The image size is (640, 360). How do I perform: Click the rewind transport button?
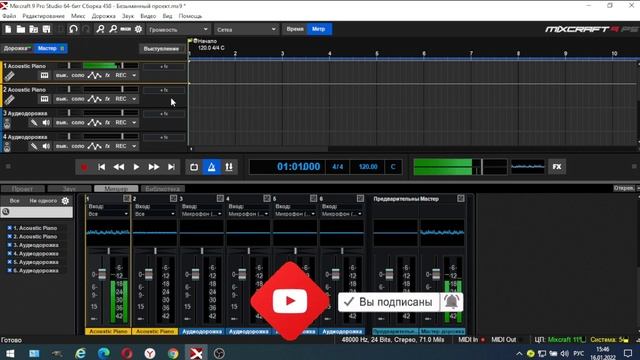point(119,167)
